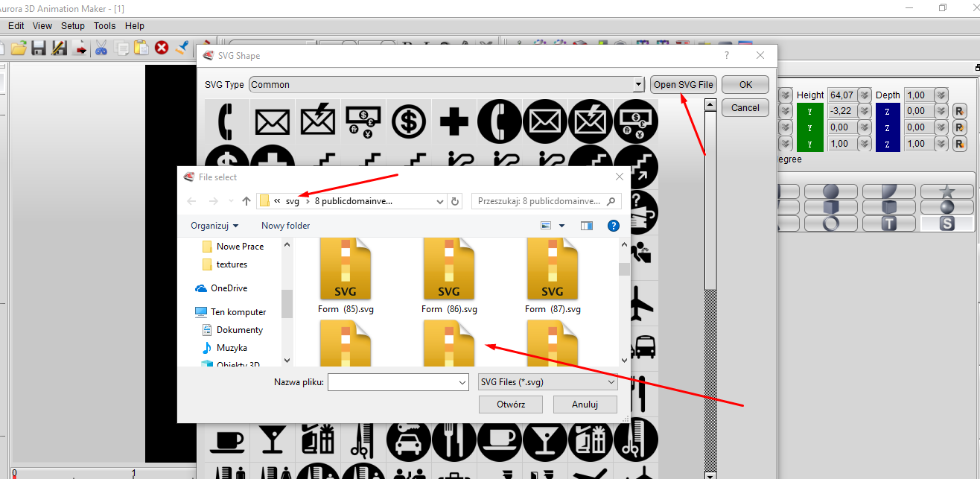Click the red circle delete icon
Screen dimensions: 980x479
click(x=162, y=48)
